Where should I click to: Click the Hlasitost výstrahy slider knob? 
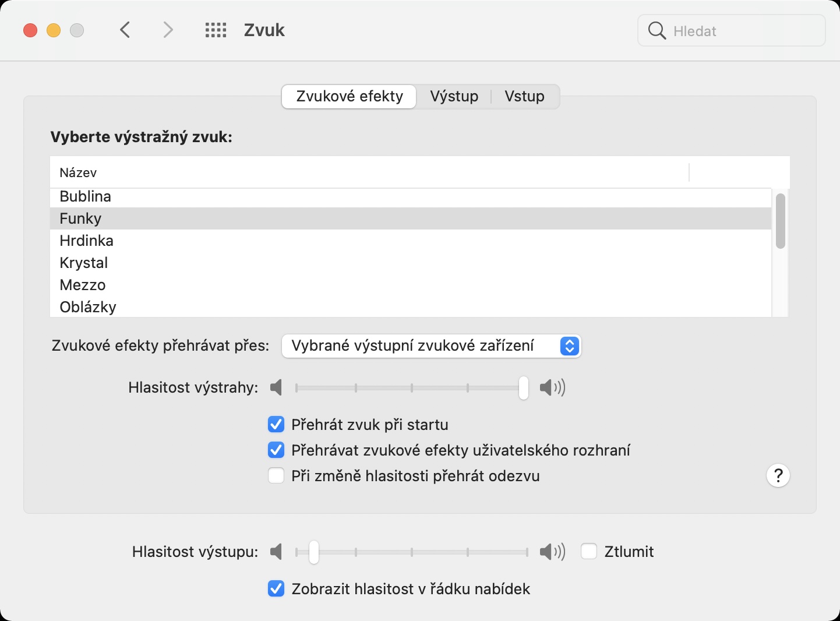coord(524,387)
